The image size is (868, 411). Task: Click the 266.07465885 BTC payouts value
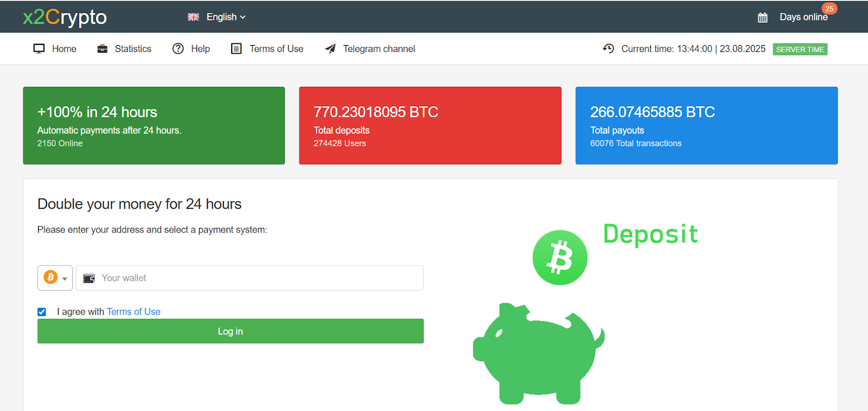coord(653,112)
